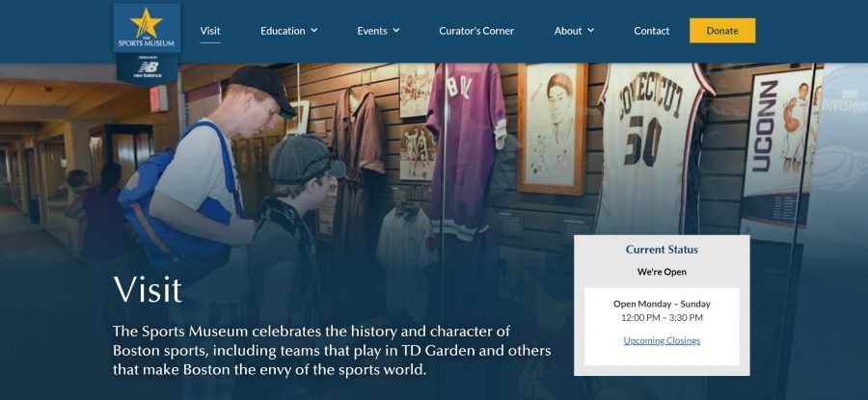
Task: Click the Connecticut number 50 jersey
Action: 654,148
